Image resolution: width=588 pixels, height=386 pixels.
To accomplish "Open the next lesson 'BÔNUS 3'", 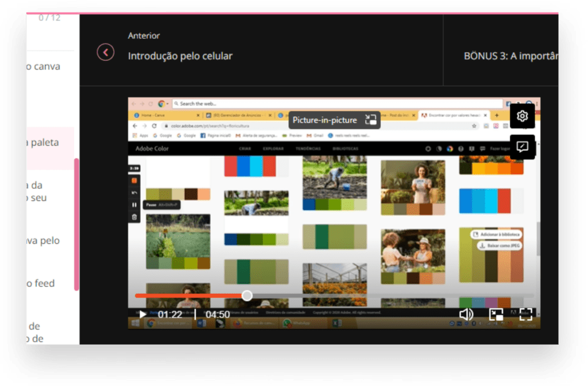I will click(x=510, y=56).
